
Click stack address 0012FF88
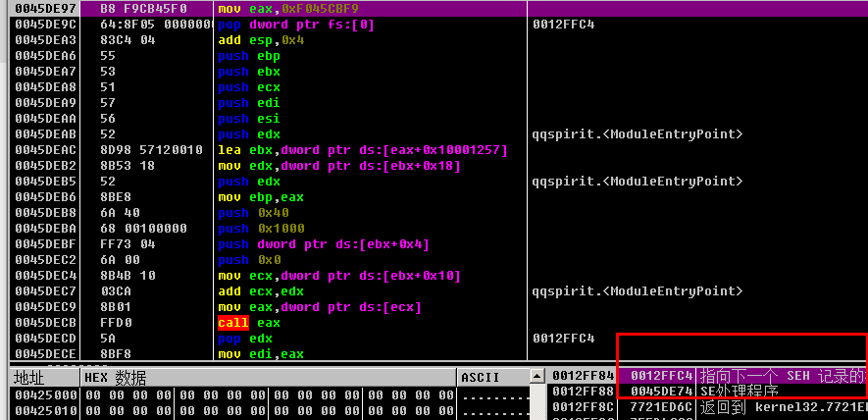(584, 392)
